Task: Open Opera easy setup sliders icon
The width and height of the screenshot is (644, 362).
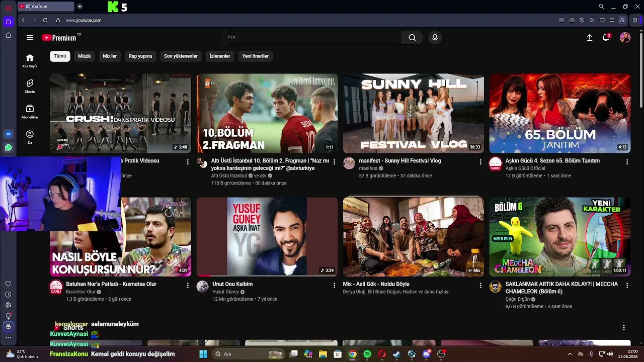Action: click(x=612, y=20)
